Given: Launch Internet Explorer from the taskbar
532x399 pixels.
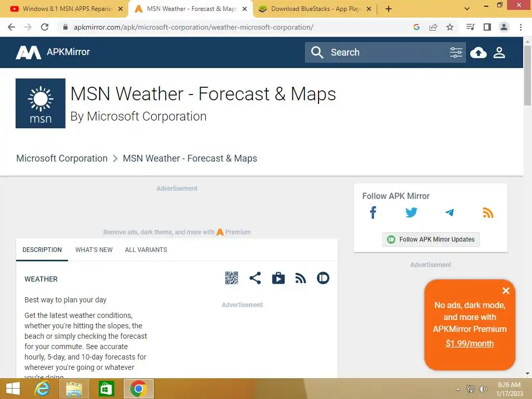Looking at the screenshot, I should [x=43, y=389].
